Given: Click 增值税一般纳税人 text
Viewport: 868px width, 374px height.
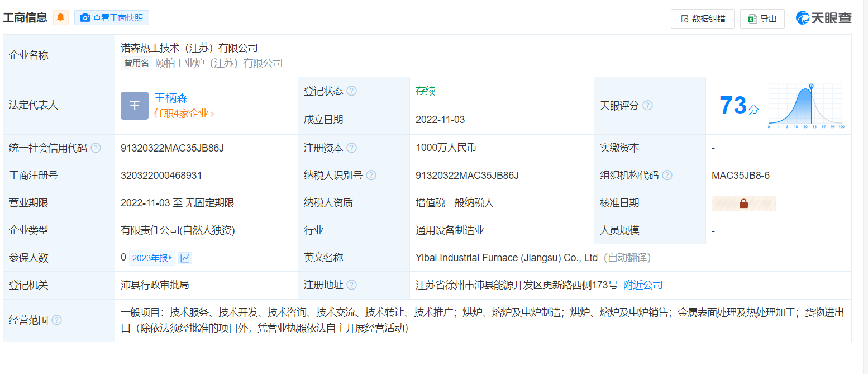Looking at the screenshot, I should pyautogui.click(x=455, y=203).
